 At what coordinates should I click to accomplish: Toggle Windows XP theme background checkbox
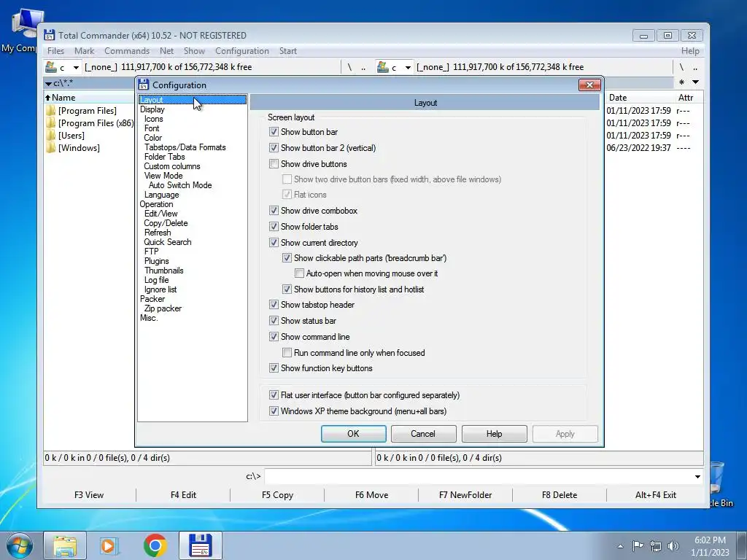(274, 411)
